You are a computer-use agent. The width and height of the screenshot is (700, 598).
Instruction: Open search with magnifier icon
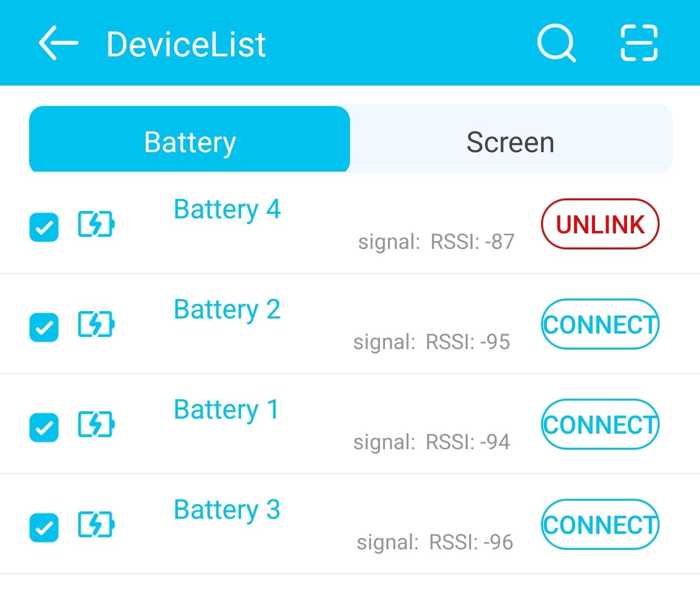[x=556, y=43]
